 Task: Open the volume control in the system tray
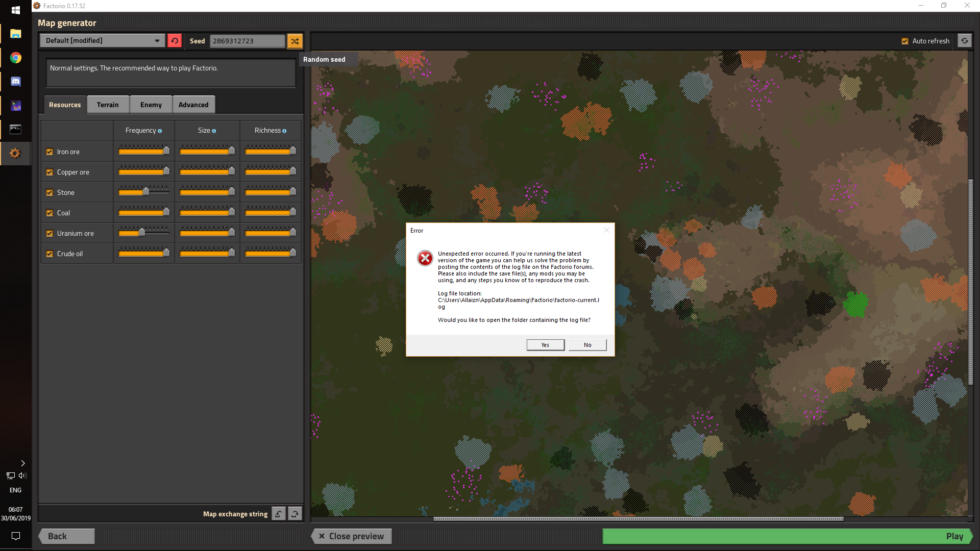tap(22, 475)
